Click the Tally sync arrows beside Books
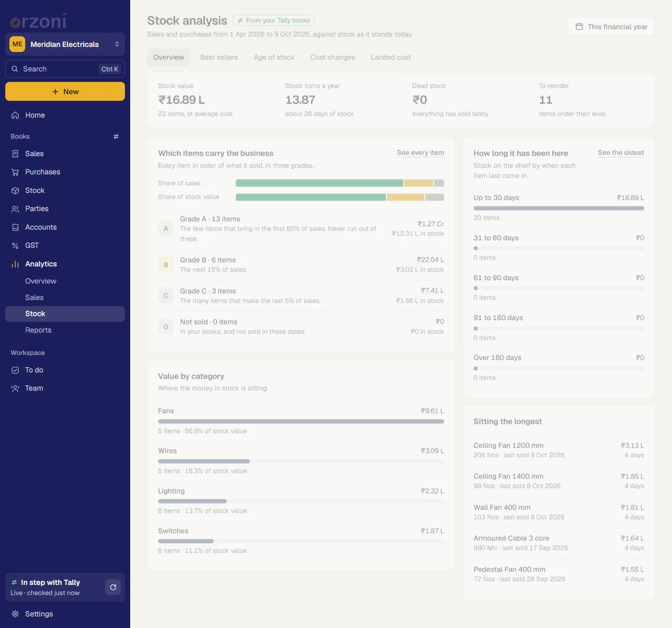This screenshot has width=672, height=628. tap(116, 137)
